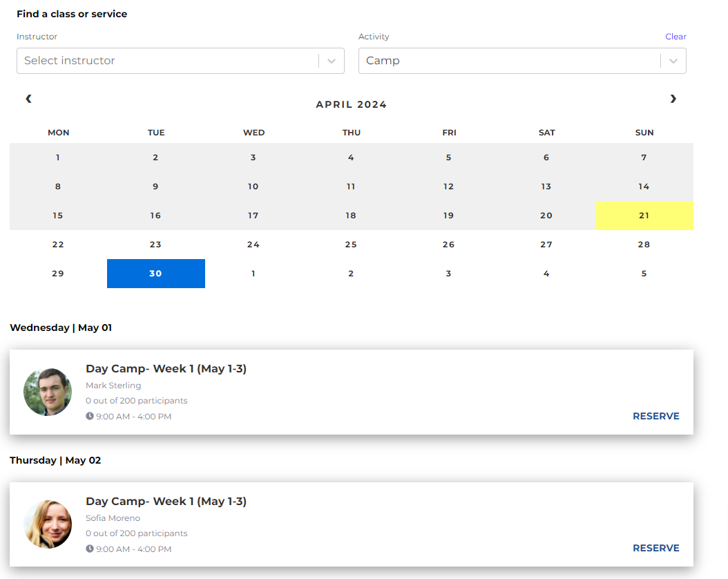Go to next month using right arrow
Screen dimensions: 728x579
(x=673, y=99)
